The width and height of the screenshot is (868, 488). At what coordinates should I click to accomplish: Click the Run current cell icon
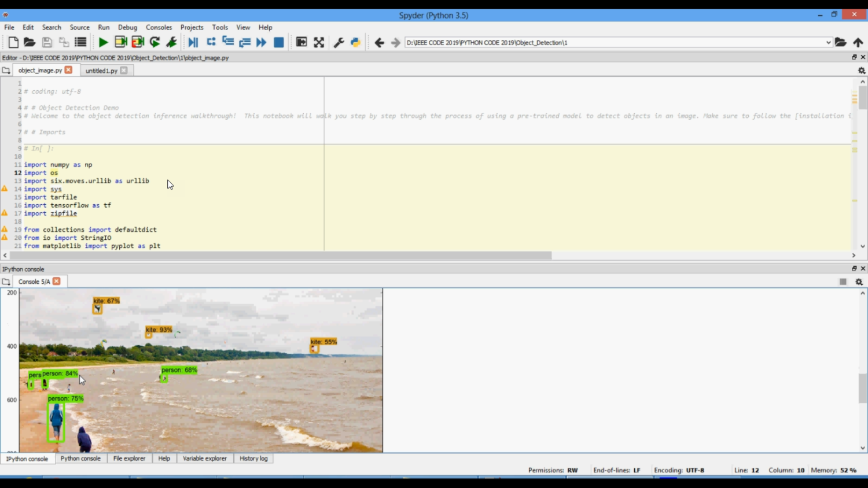tap(120, 42)
